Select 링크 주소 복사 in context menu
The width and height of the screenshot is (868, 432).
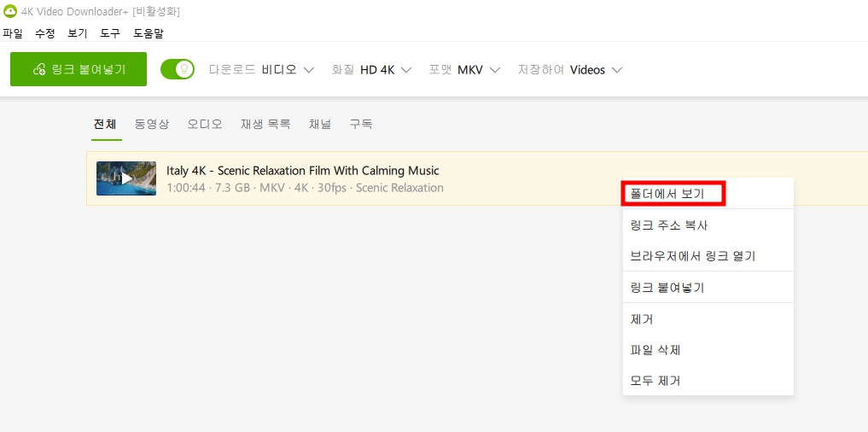click(x=708, y=225)
